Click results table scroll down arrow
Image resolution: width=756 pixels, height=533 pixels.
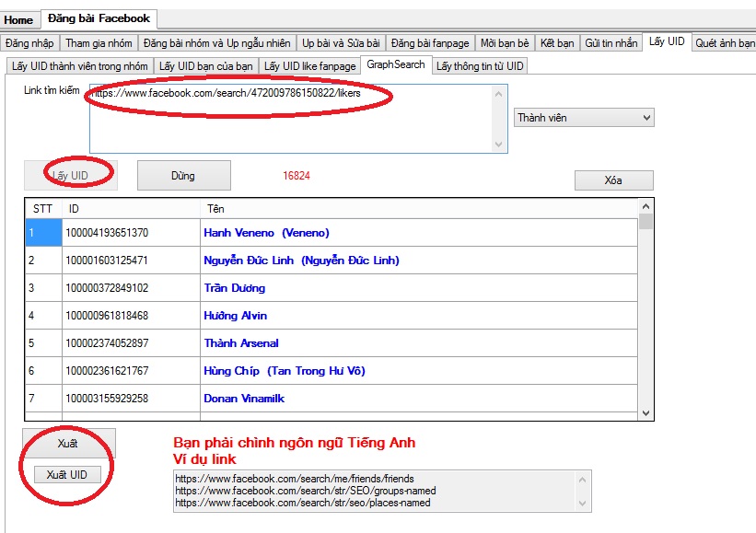[646, 413]
